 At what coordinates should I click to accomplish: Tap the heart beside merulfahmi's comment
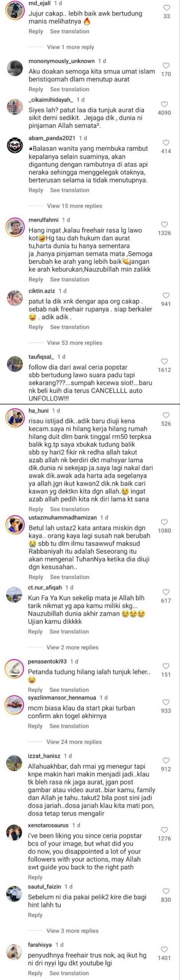pos(164,224)
